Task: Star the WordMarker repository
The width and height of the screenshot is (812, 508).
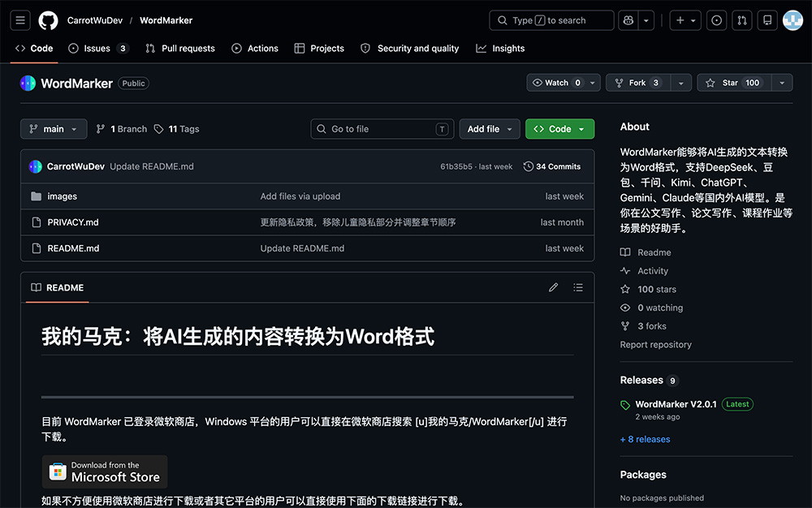Action: (735, 83)
